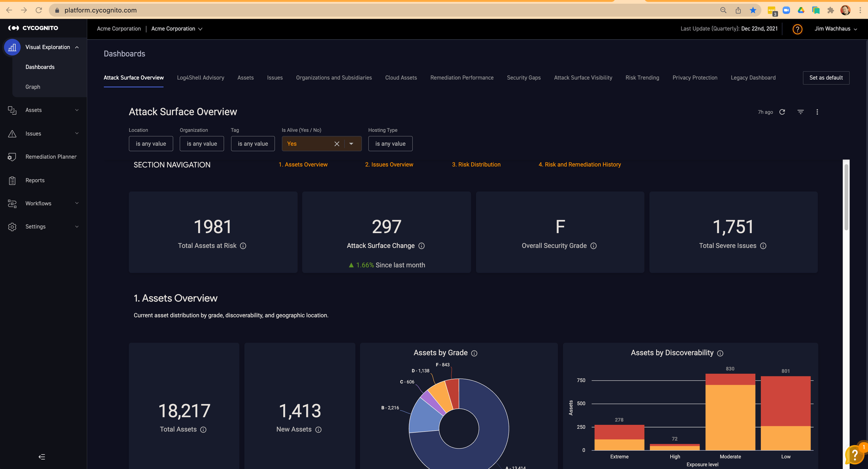This screenshot has height=469, width=868.
Task: Show info for Total Severe Issues
Action: [x=763, y=246]
